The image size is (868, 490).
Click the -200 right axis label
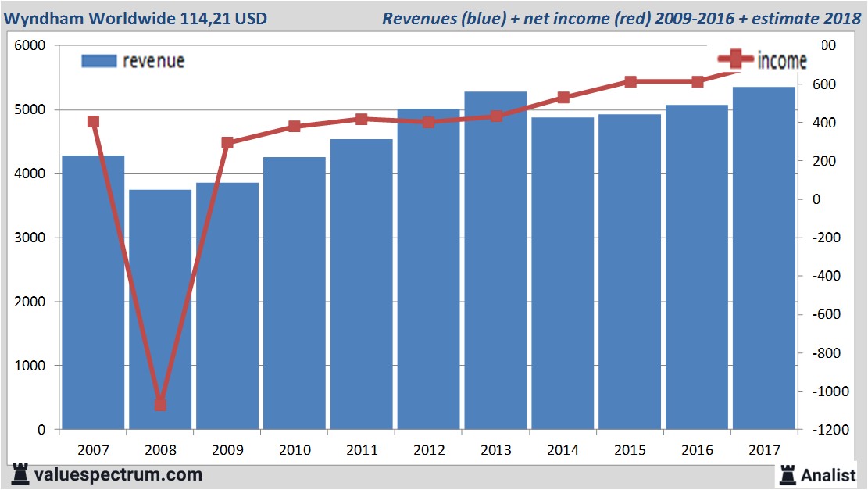[x=827, y=238]
